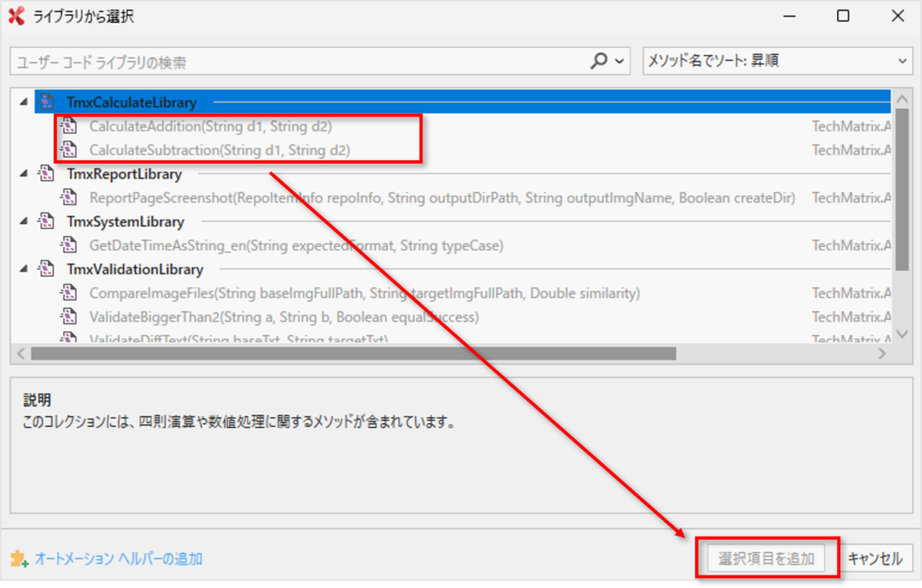This screenshot has width=922, height=588.
Task: Collapse the TmxValidationLibrary tree node
Action: coord(23,269)
